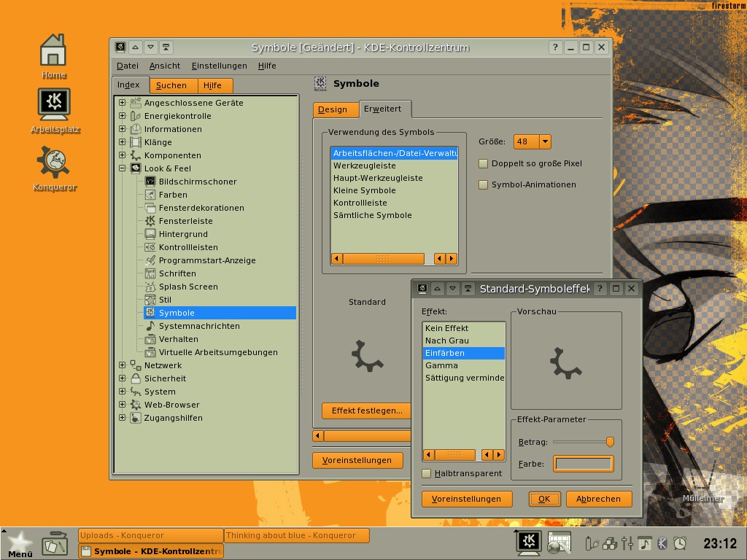Click the mixer sliders tray icon
The width and height of the screenshot is (747, 560).
click(x=627, y=543)
